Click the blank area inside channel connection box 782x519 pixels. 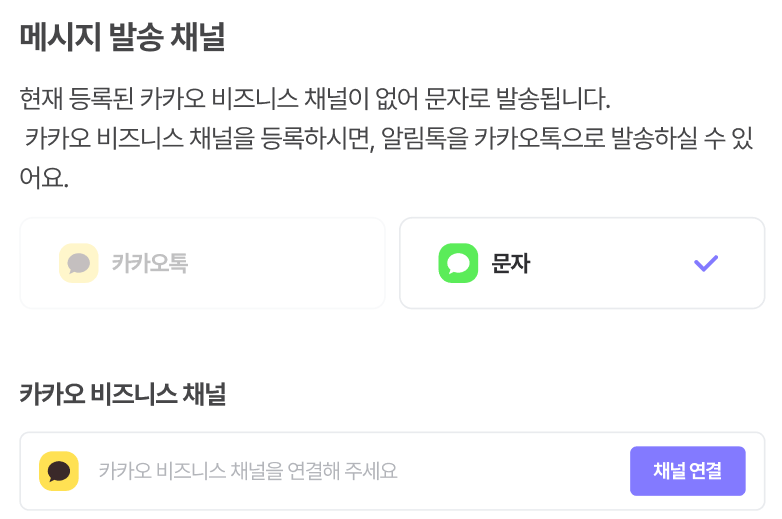tap(514, 471)
